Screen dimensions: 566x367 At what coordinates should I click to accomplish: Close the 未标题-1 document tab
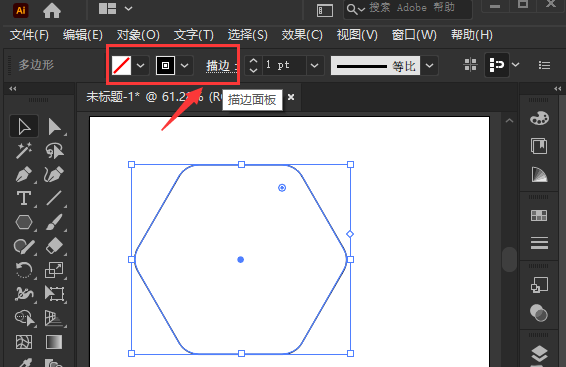(291, 97)
